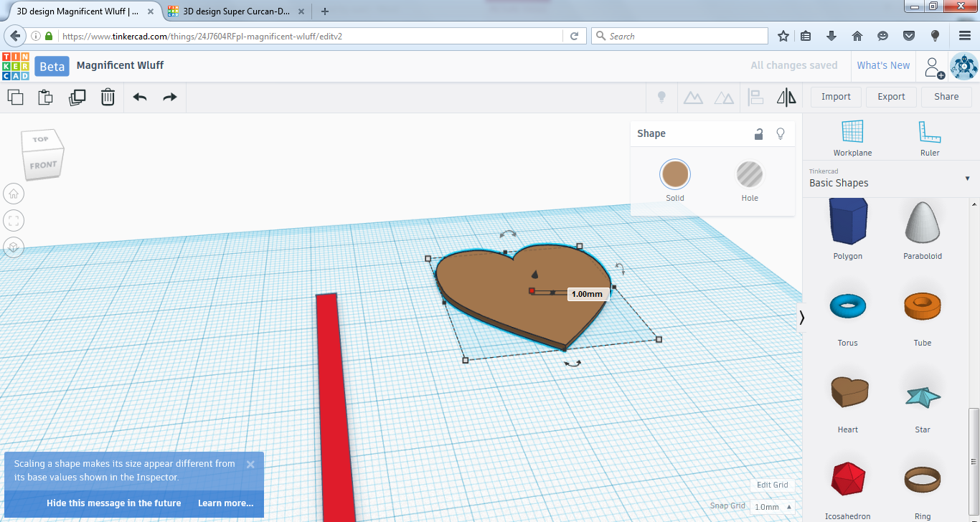980x522 pixels.
Task: Redo the last action
Action: point(170,97)
